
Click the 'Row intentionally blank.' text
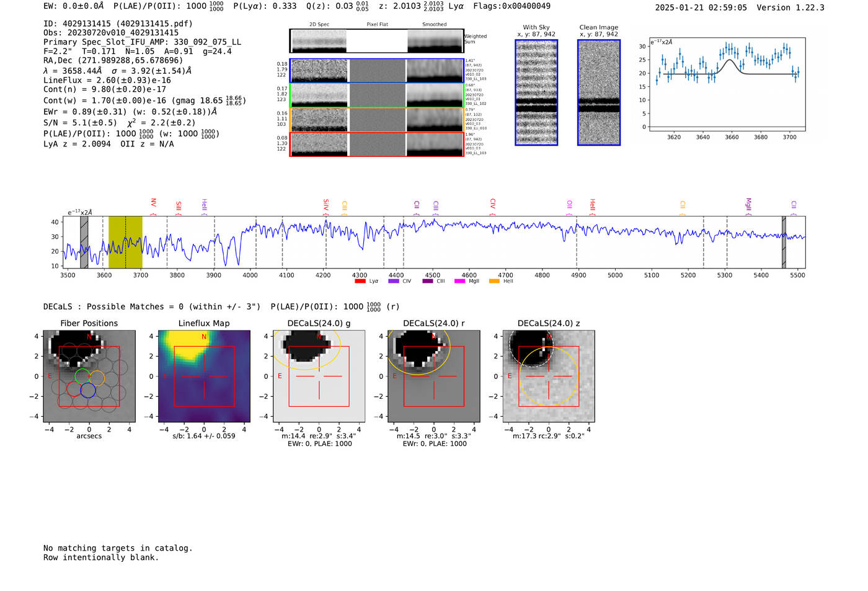(x=101, y=558)
